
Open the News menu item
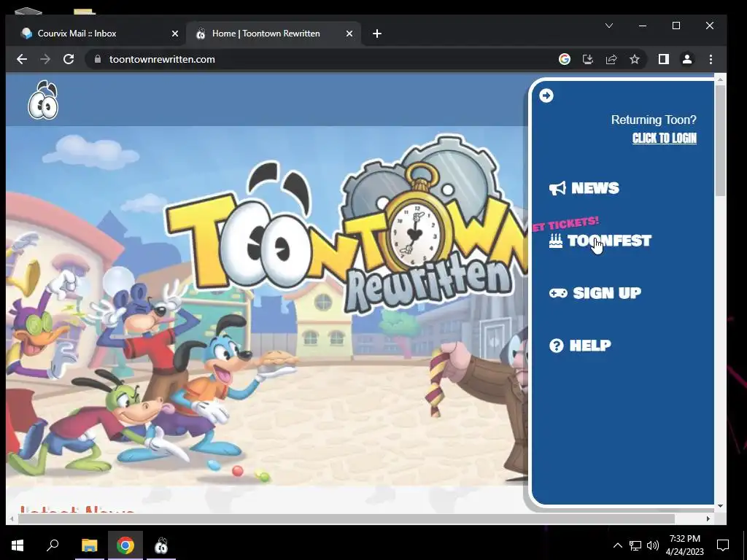584,188
